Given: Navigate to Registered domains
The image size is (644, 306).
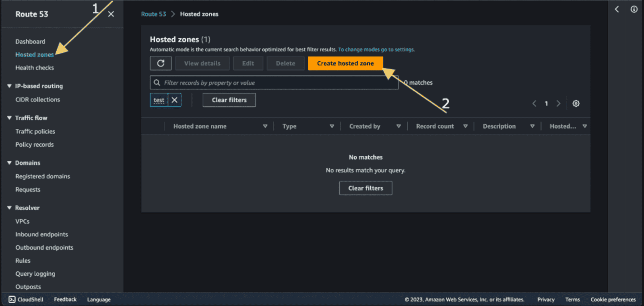Looking at the screenshot, I should click(43, 176).
